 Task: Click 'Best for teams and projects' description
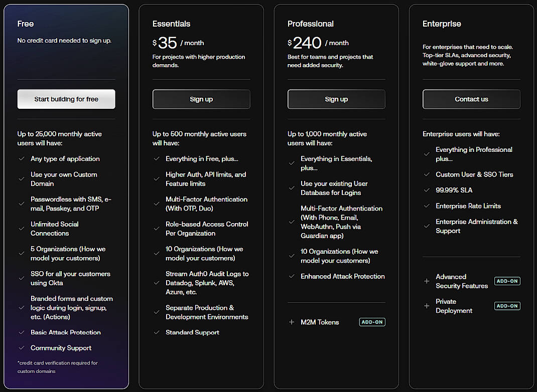(x=330, y=61)
